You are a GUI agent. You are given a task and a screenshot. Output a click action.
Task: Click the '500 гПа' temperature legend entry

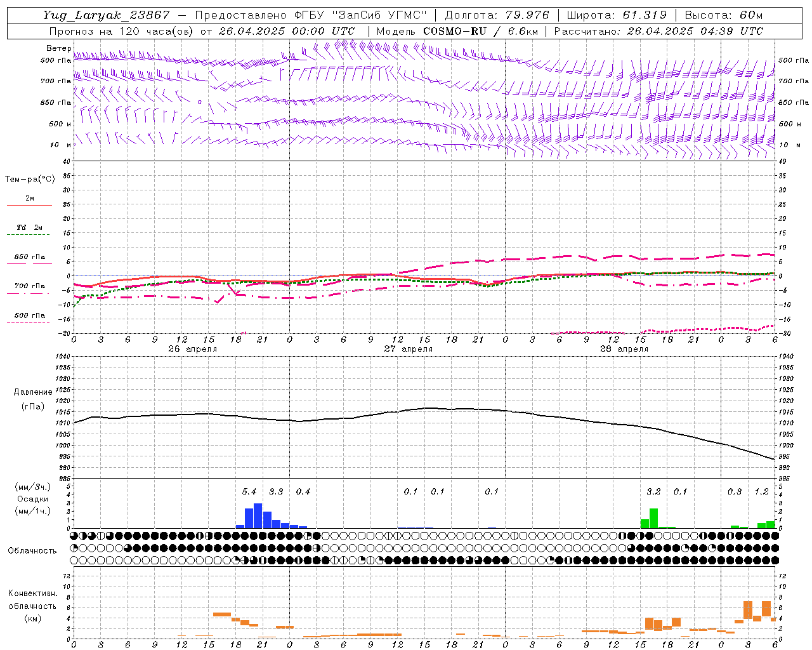pyautogui.click(x=30, y=315)
